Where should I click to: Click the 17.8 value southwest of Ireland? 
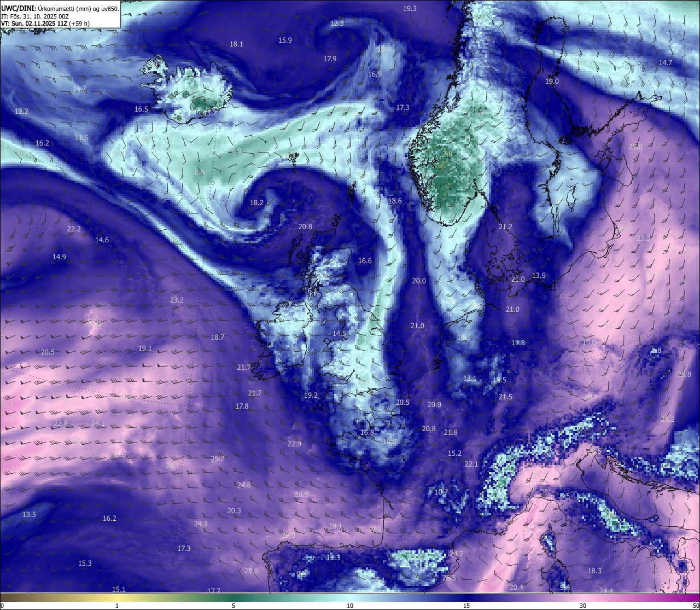[242, 406]
